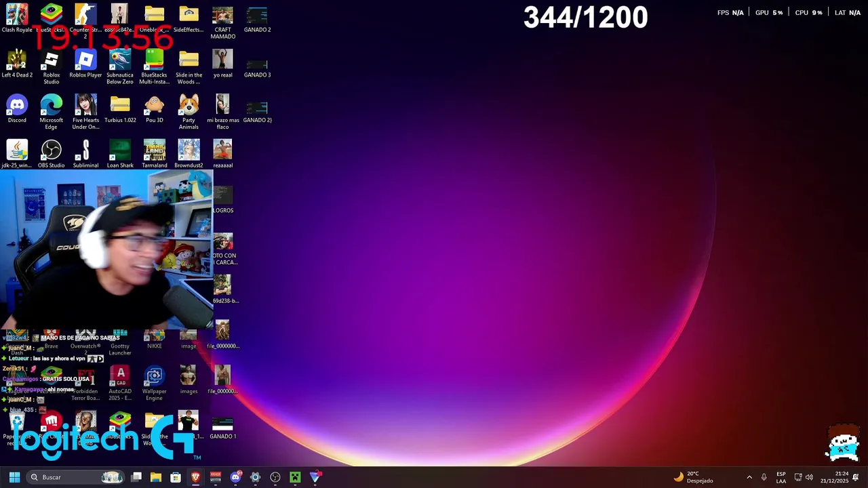Open the triangular app icon with badge in the taskbar

click(315, 477)
